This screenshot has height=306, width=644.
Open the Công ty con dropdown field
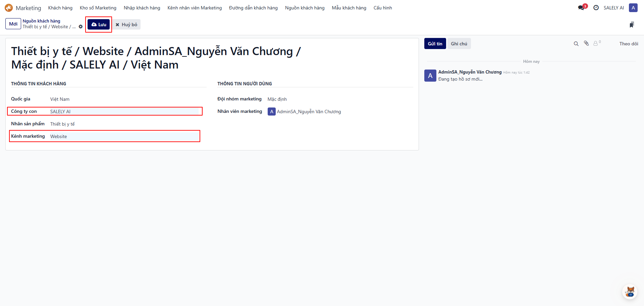[x=124, y=112]
